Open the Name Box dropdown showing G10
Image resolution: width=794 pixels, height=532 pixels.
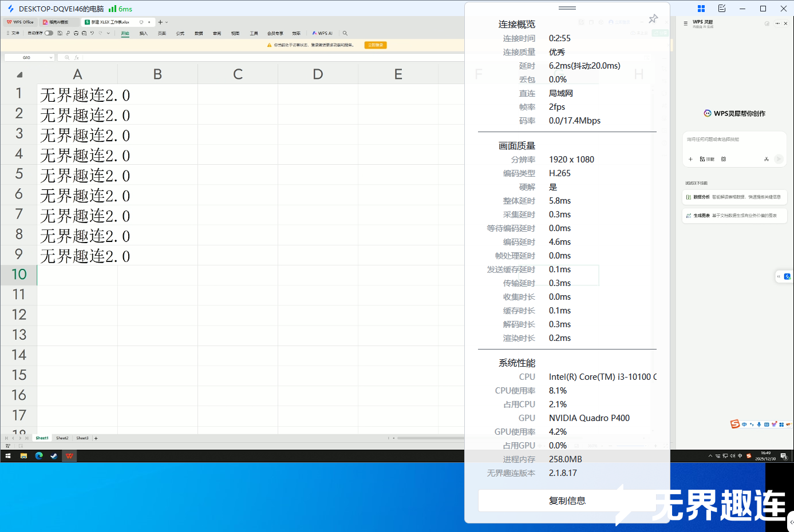pyautogui.click(x=51, y=58)
